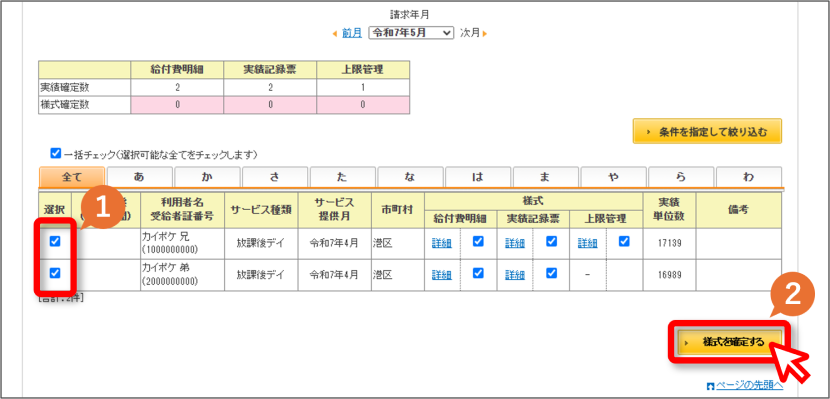
Task: Toggle 上限管理 checkbox for カイポケ 兄
Action: 624,241
